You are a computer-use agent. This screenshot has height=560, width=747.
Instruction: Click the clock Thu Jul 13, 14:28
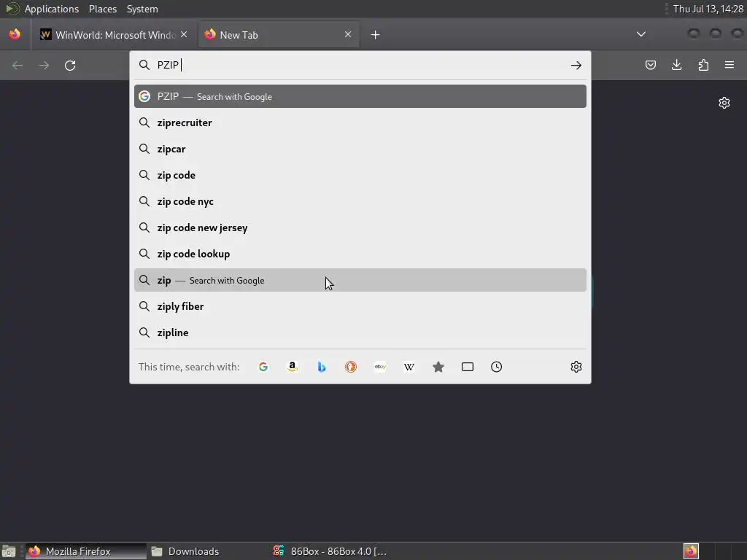708,9
